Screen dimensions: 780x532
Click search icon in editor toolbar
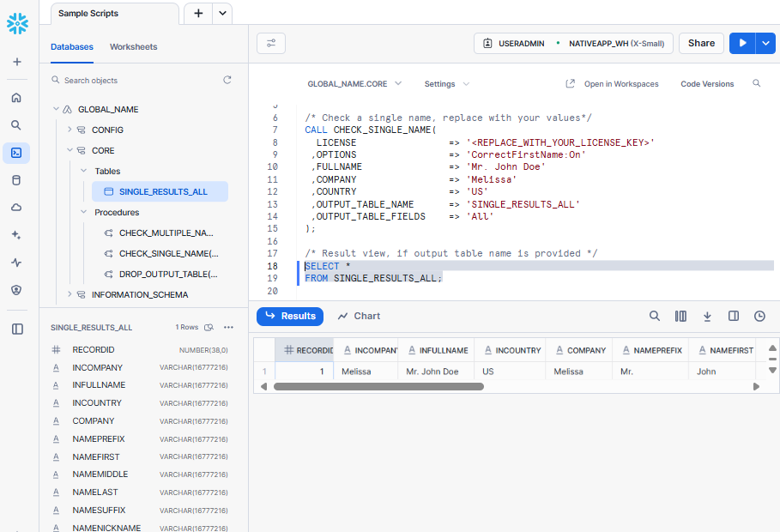(x=757, y=83)
